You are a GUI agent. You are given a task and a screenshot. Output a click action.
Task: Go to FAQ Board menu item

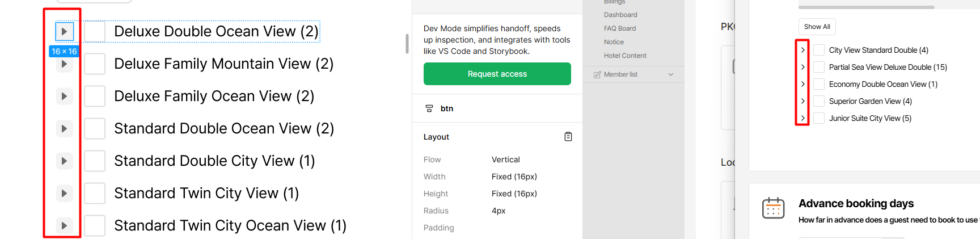(x=620, y=28)
